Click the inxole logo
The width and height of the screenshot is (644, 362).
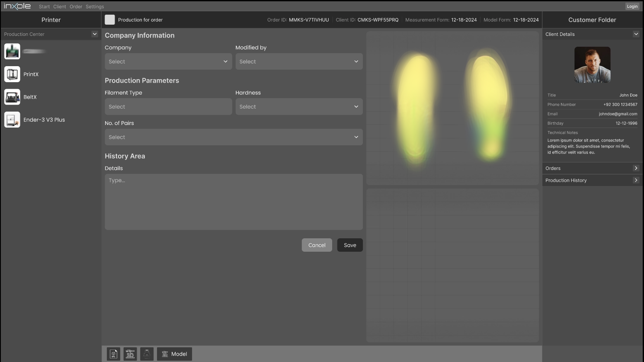click(x=17, y=6)
